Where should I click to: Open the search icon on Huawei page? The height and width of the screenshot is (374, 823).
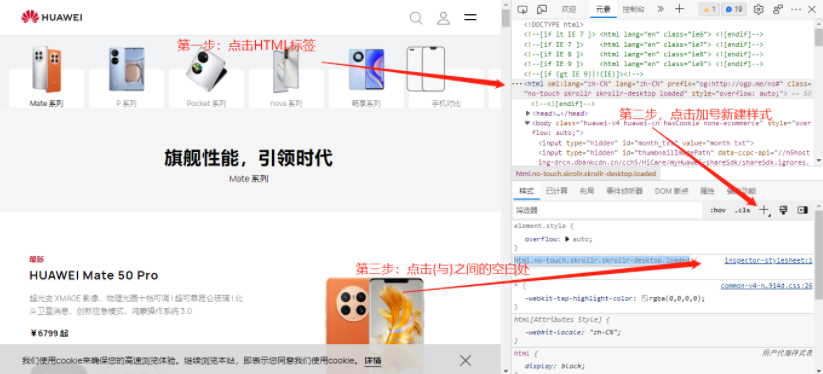pyautogui.click(x=416, y=18)
